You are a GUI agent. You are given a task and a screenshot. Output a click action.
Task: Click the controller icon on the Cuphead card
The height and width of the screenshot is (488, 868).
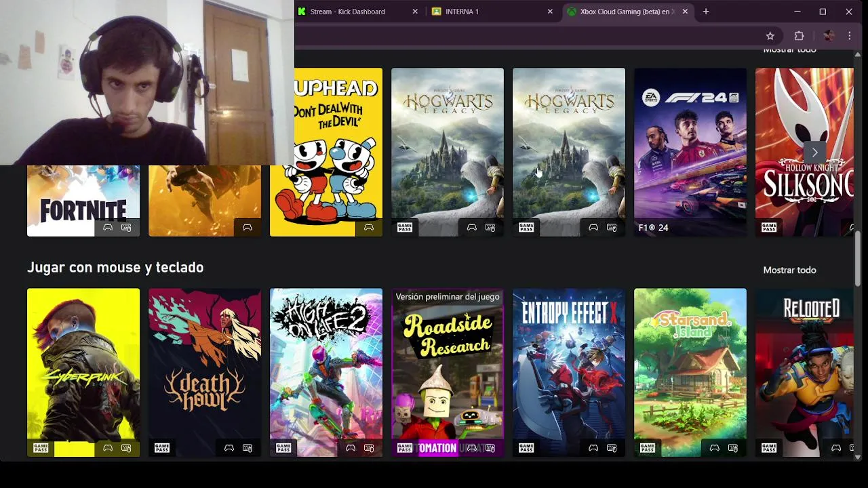coord(369,228)
